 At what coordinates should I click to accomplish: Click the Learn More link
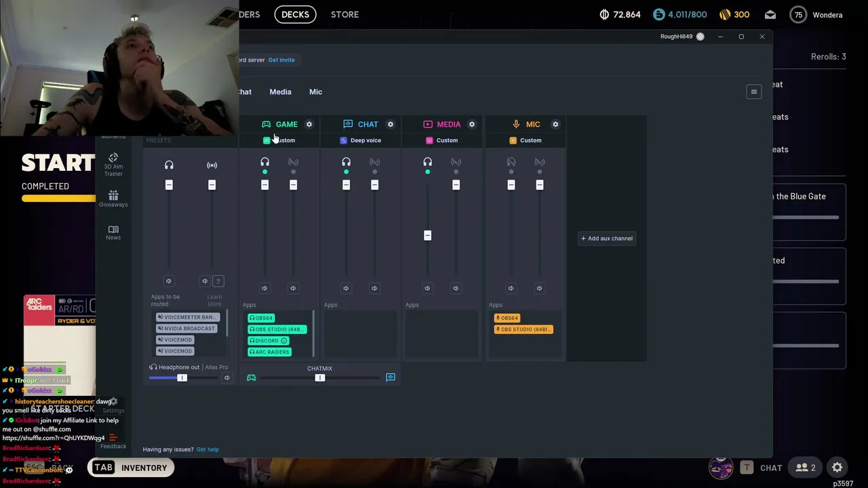(x=214, y=300)
